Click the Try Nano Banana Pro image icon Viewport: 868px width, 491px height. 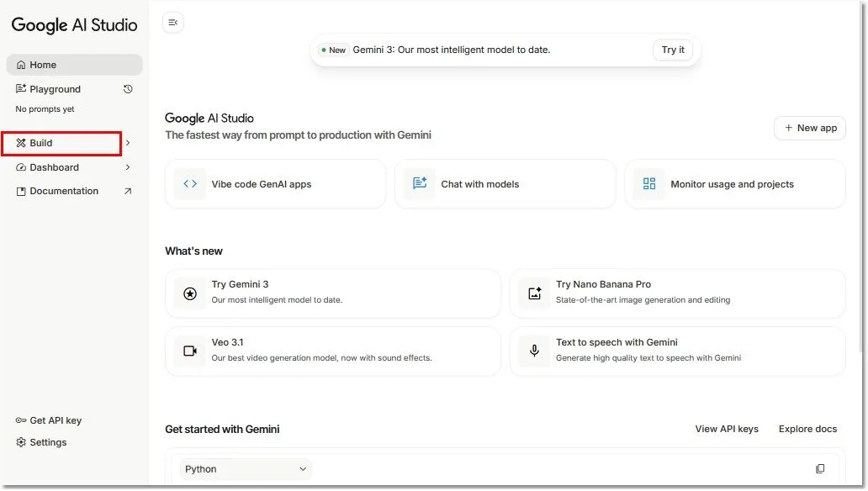(535, 293)
